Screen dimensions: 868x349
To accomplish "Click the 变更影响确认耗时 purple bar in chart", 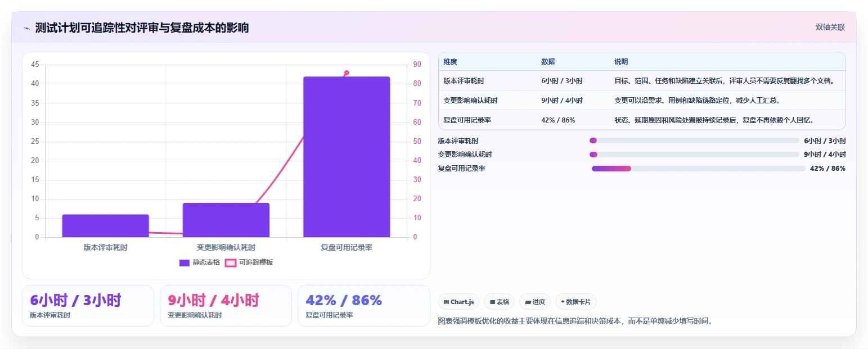I will click(x=226, y=220).
